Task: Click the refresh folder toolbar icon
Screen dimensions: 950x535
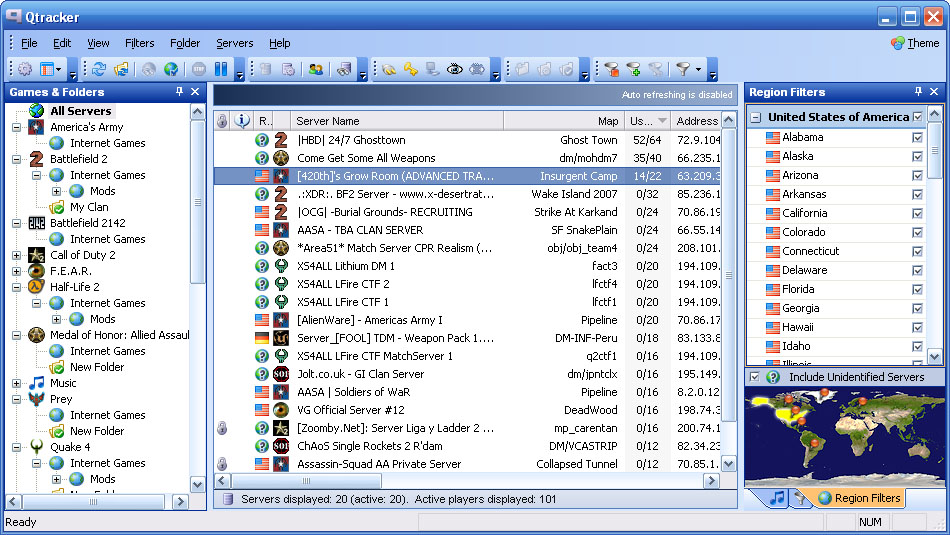Action: tap(121, 69)
